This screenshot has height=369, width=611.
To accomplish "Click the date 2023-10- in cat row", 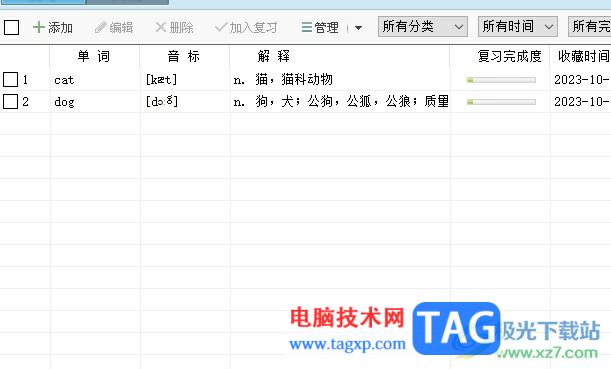I will pyautogui.click(x=581, y=79).
